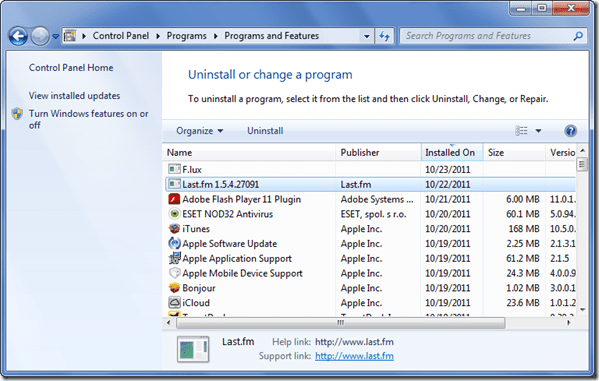Select Apple Application Support name text
The height and width of the screenshot is (381, 599).
(x=237, y=259)
